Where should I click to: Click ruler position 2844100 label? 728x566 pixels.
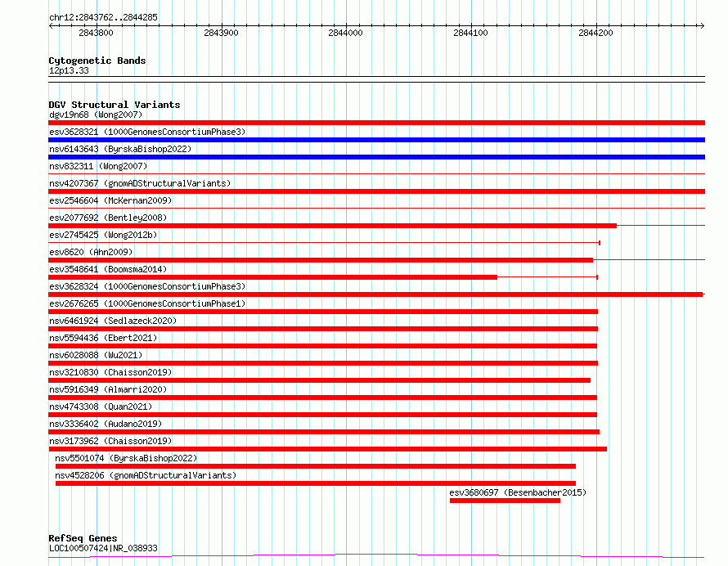(x=471, y=33)
